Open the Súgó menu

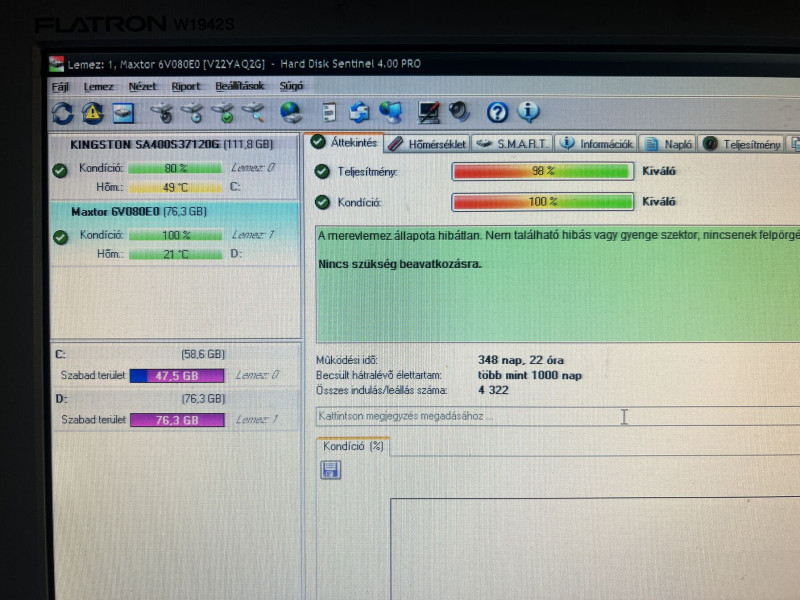coord(291,86)
